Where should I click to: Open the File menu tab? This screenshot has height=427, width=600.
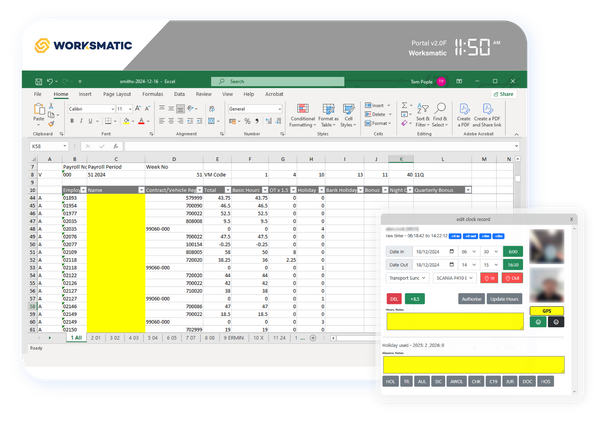click(x=38, y=94)
